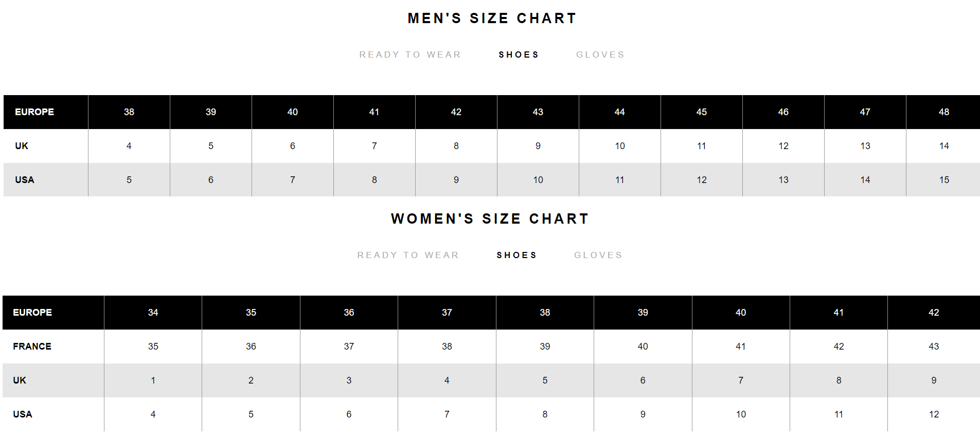Select men's Europe size 43 header
The height and width of the screenshot is (437, 980).
[x=538, y=112]
